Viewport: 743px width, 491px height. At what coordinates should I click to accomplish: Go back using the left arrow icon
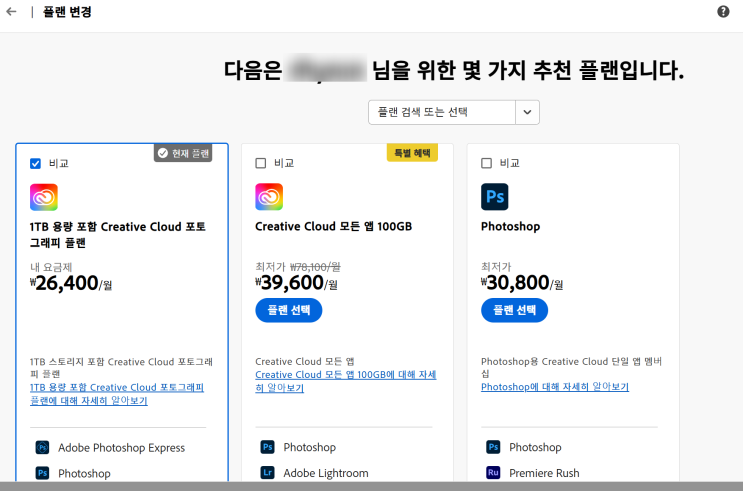click(x=11, y=11)
